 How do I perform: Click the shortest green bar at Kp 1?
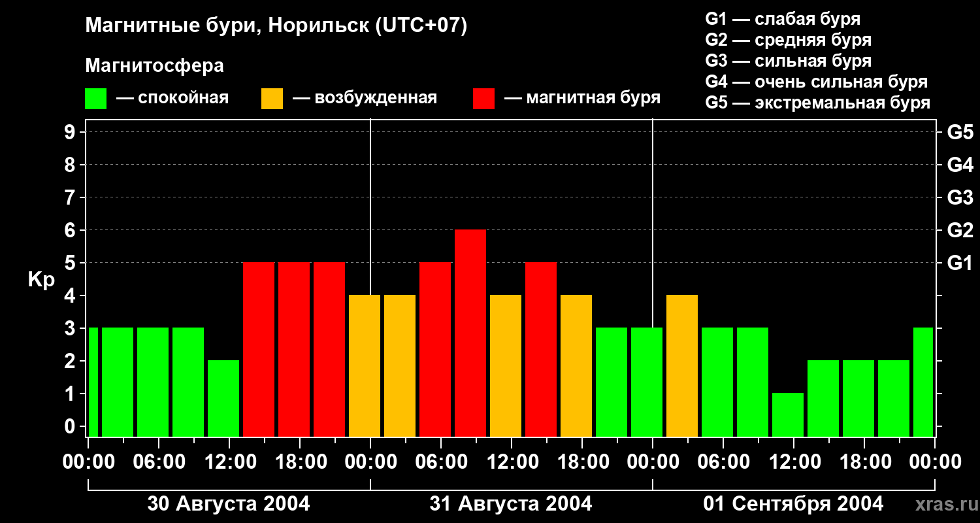point(788,415)
